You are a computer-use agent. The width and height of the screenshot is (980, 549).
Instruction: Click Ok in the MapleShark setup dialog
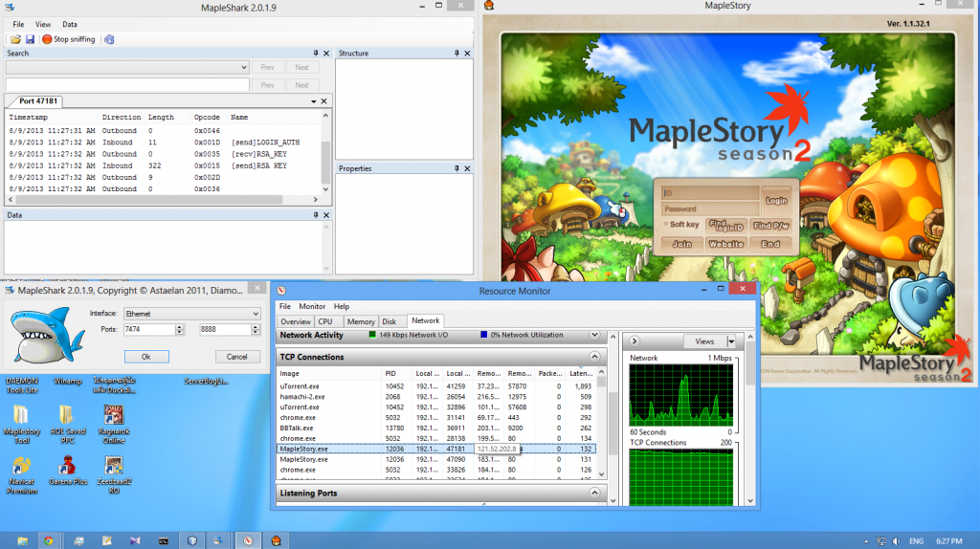coord(145,357)
